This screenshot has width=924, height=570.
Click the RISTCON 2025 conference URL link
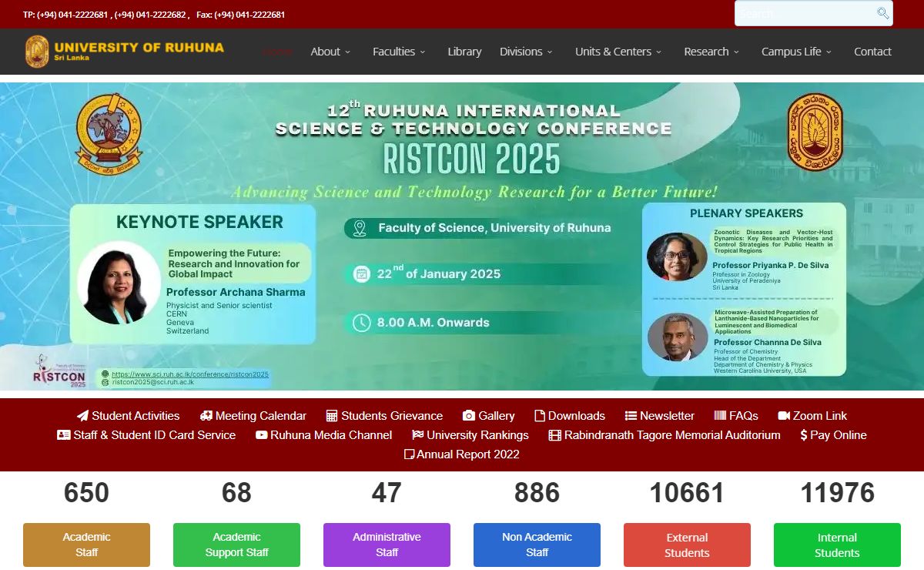pyautogui.click(x=190, y=374)
